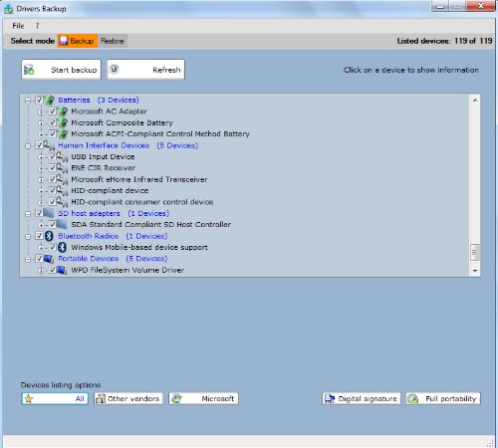Filter by Digital signature
Screen dimensions: 498x448
[x=362, y=398]
